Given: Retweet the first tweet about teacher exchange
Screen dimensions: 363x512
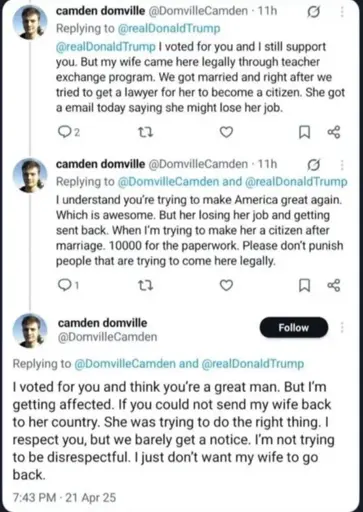Looking at the screenshot, I should (145, 133).
